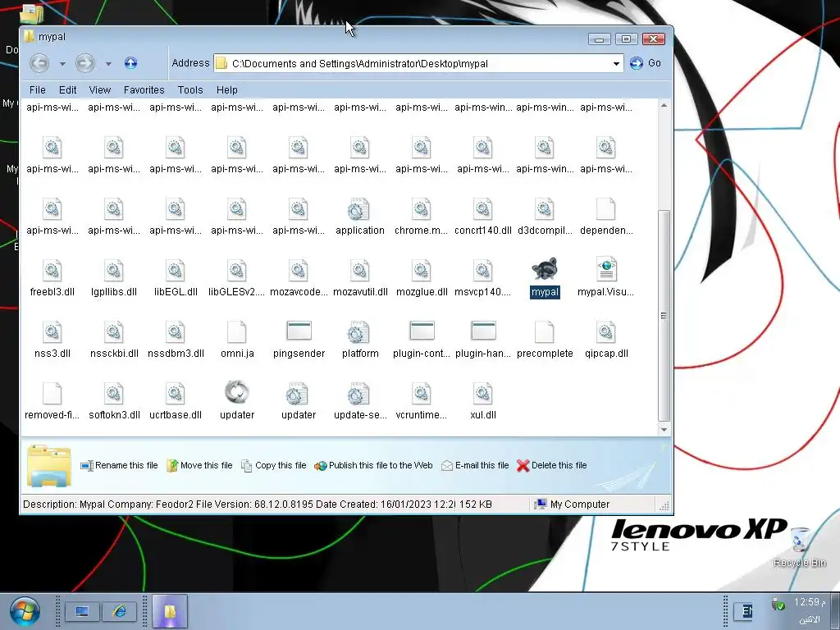Screen dimensions: 840x630
Task: Open the View menu
Action: (99, 90)
